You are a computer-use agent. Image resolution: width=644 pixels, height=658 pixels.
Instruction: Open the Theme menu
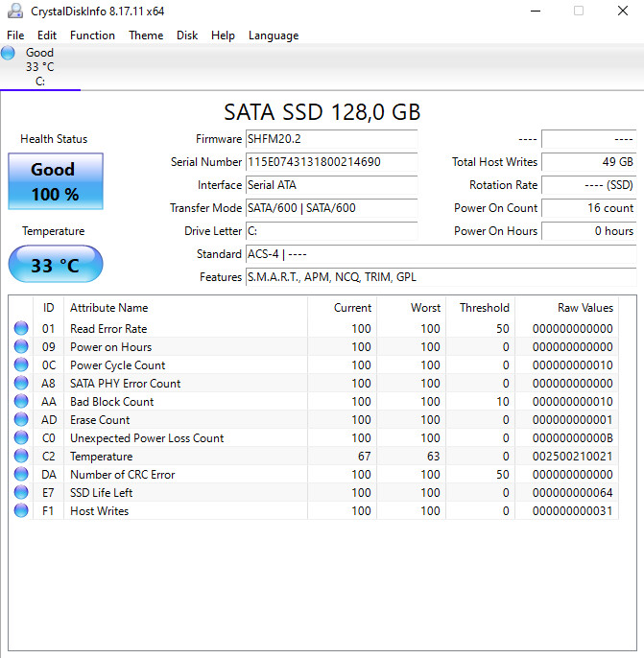[146, 35]
